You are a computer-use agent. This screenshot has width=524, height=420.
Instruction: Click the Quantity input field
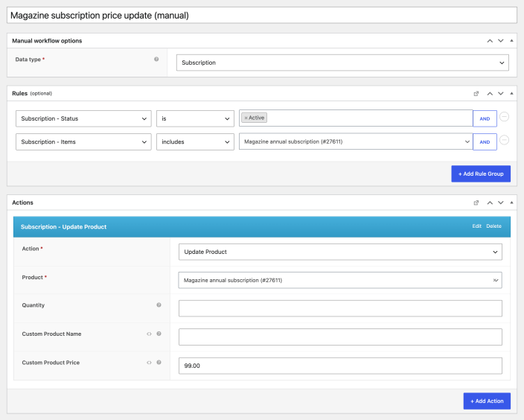point(340,308)
